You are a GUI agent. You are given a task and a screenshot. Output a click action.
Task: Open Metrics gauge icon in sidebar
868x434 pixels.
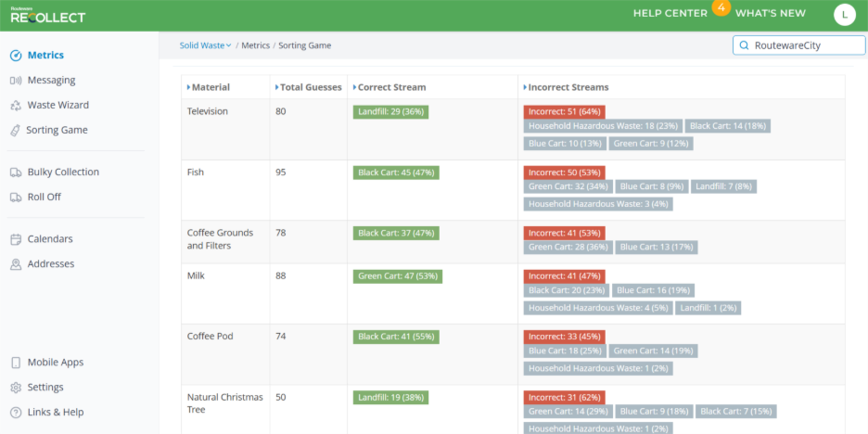pyautogui.click(x=16, y=56)
